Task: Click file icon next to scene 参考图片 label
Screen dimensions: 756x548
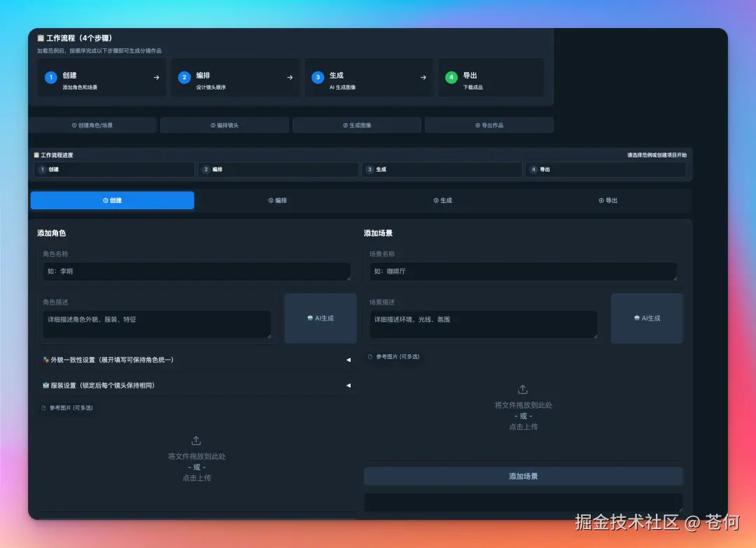Action: pyautogui.click(x=370, y=357)
